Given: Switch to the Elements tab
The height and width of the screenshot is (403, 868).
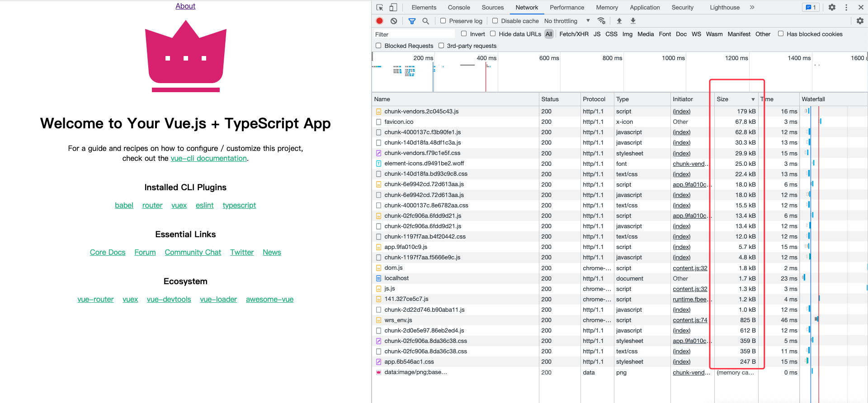Looking at the screenshot, I should 424,7.
